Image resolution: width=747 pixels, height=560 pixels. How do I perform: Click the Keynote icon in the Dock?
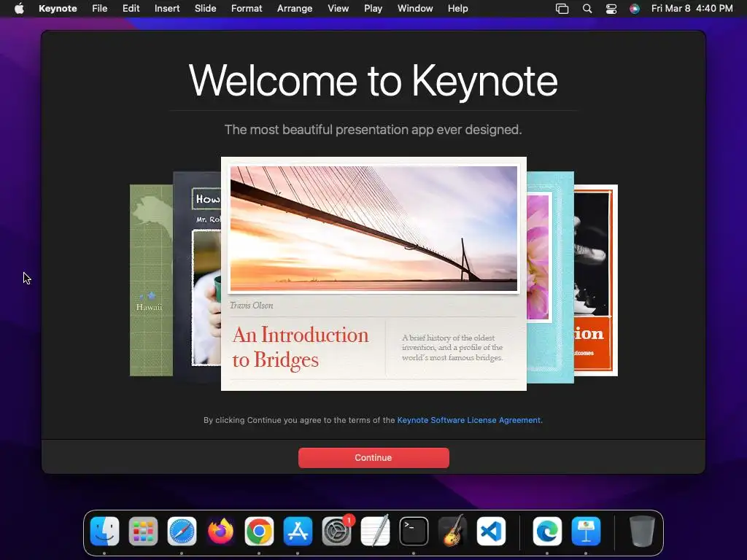pyautogui.click(x=586, y=531)
